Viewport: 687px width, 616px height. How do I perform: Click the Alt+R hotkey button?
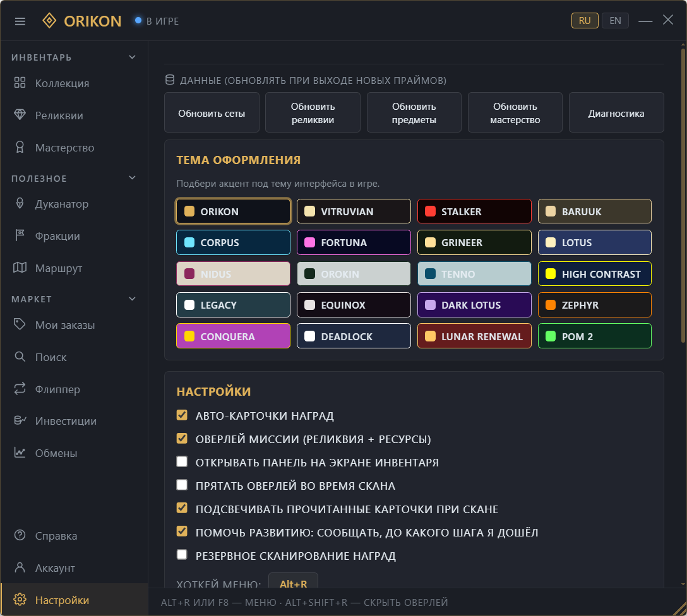click(293, 581)
